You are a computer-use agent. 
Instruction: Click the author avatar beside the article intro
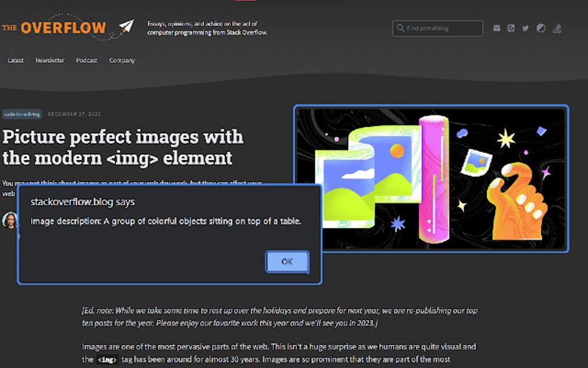coord(9,221)
